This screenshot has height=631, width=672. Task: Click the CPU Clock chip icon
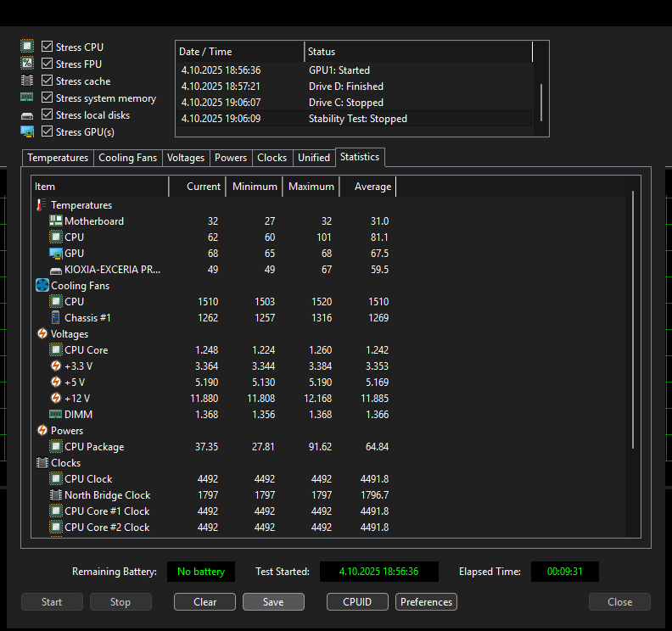(56, 478)
